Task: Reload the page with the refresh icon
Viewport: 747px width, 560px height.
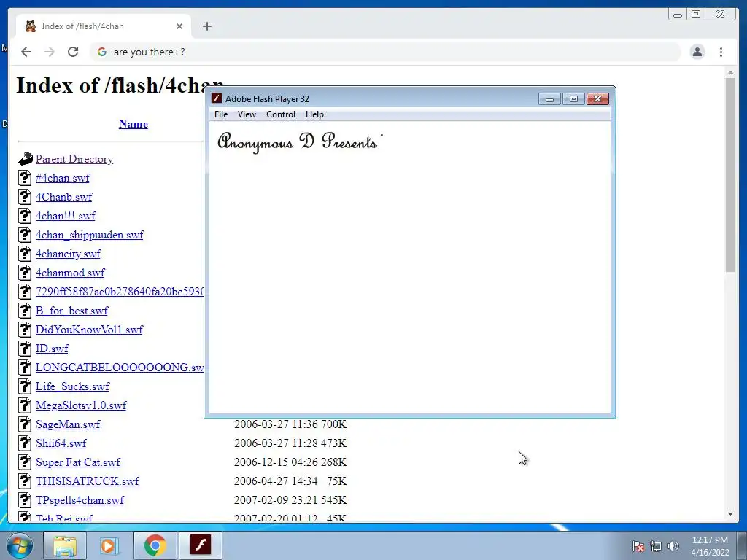Action: click(x=73, y=52)
